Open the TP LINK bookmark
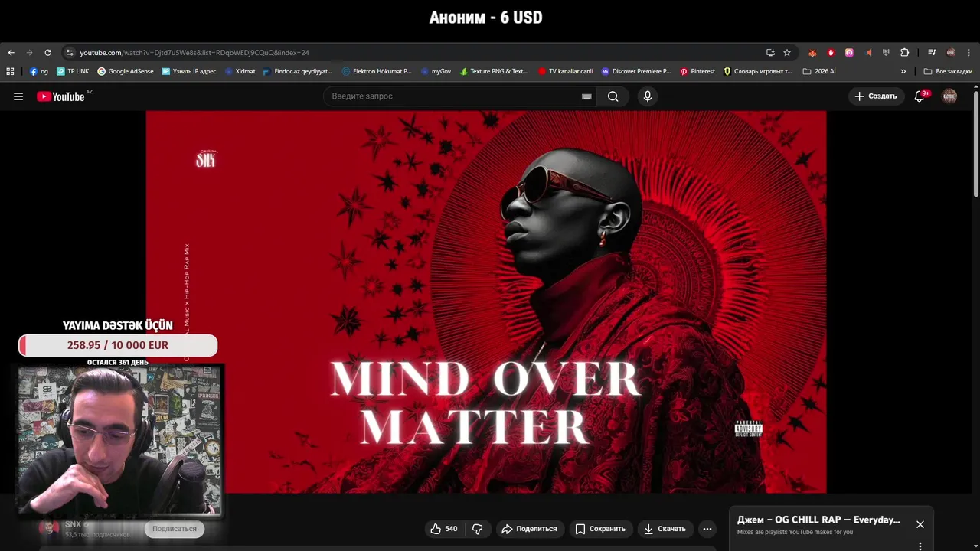The image size is (980, 551). click(73, 71)
